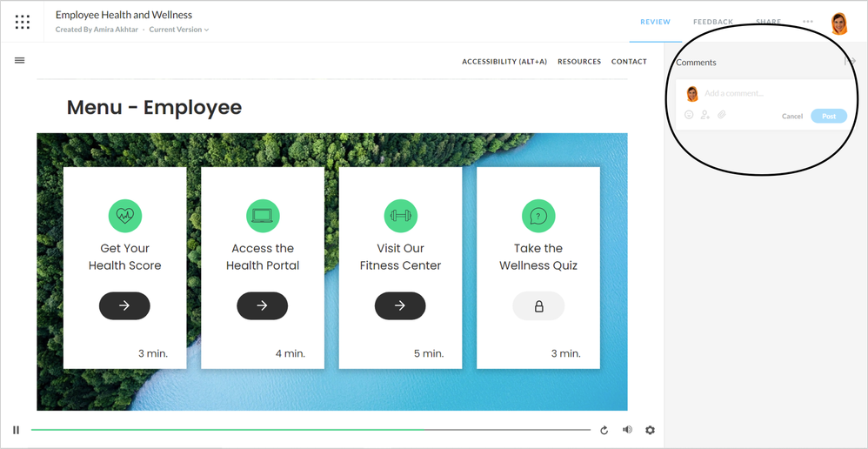Open the more options ellipsis menu
Screen dimensions: 868x449
(808, 22)
